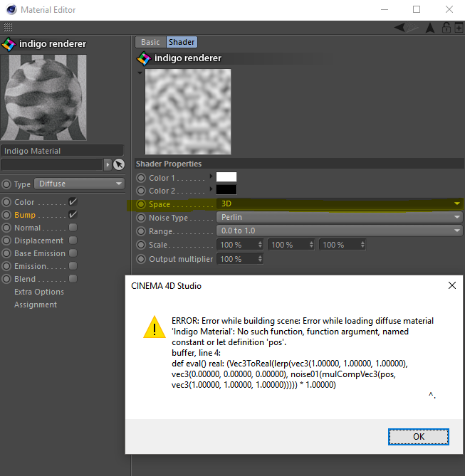Screen dimensions: 465x476
Task: Open the material Type Diffuse dropdown
Action: 78,184
